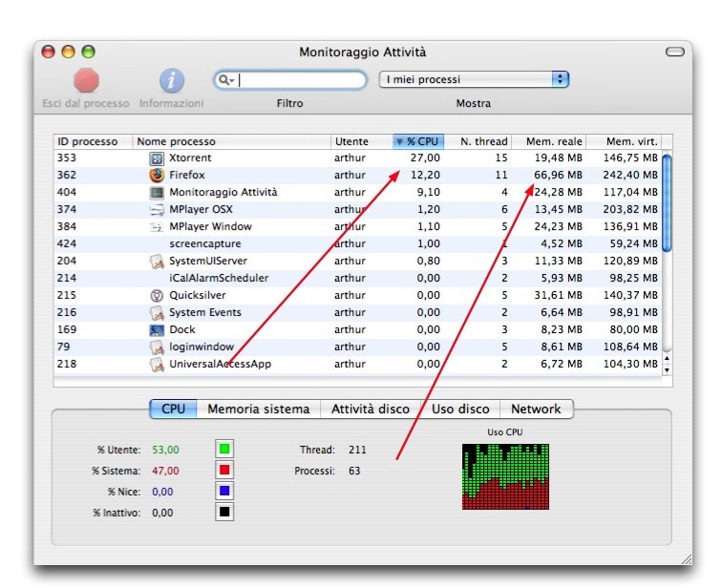Click the 242,40 MB virtual memory value
Viewport: 721px width, 588px height.
[x=630, y=175]
